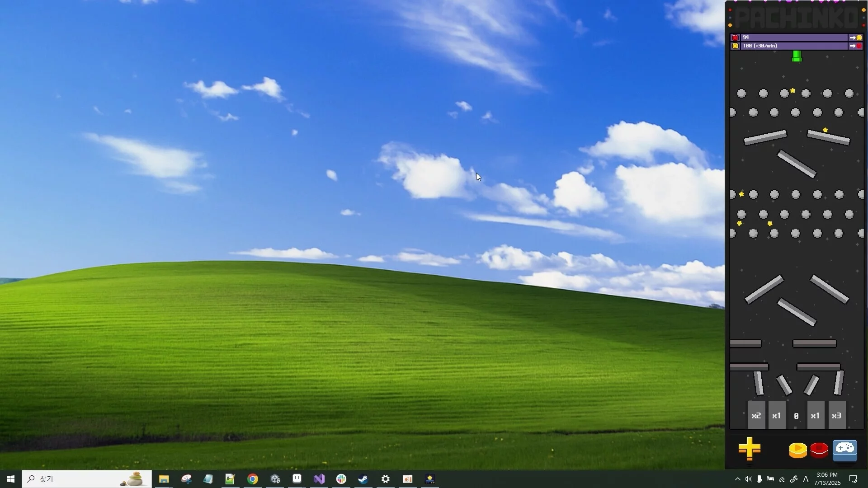Click the taskbar search box
Image resolution: width=868 pixels, height=488 pixels.
coord(87,479)
